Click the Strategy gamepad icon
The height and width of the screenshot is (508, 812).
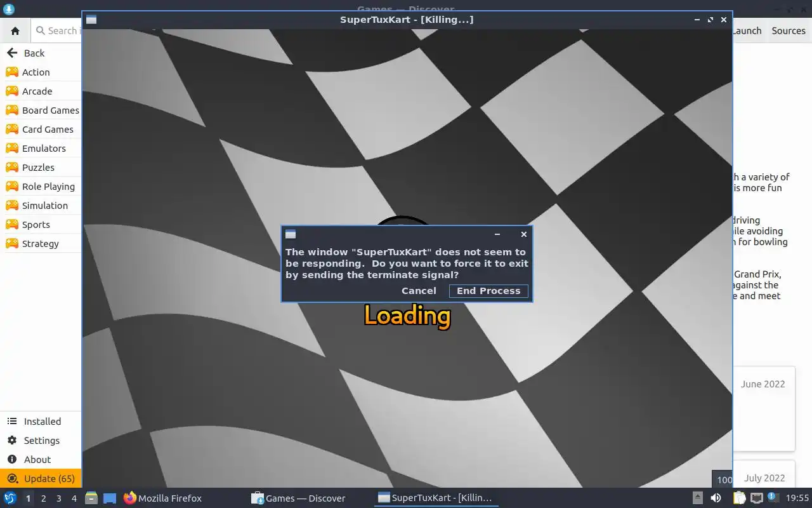click(x=11, y=243)
